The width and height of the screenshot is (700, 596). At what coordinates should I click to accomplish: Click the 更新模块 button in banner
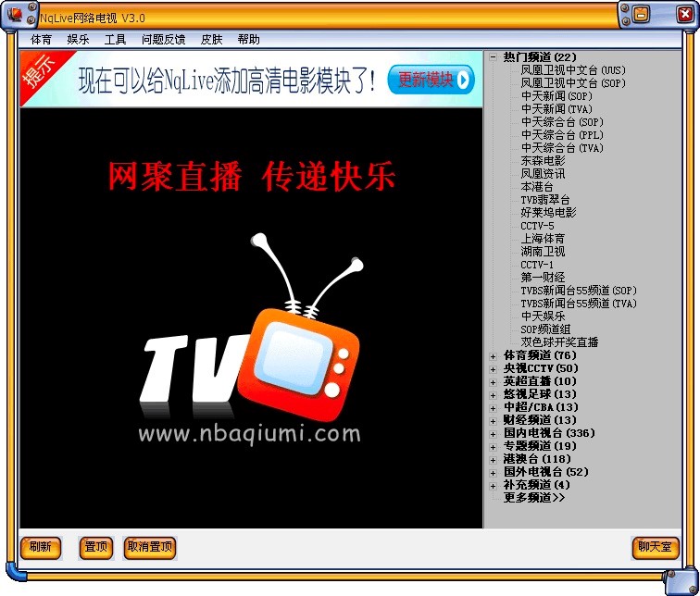[431, 80]
